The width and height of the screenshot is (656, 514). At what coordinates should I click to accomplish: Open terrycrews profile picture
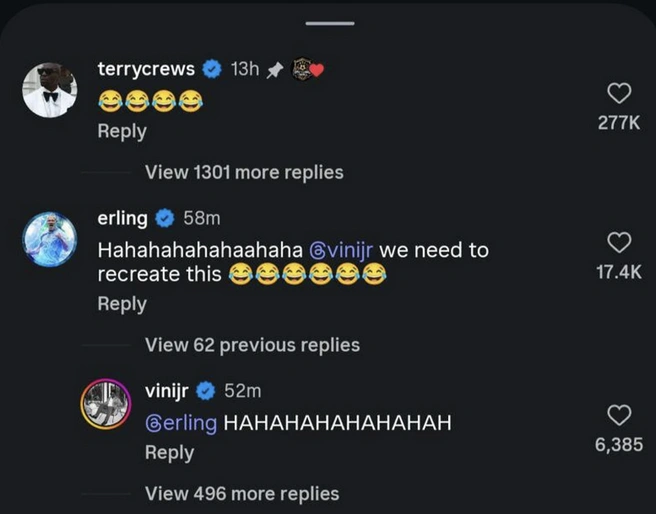[x=50, y=90]
